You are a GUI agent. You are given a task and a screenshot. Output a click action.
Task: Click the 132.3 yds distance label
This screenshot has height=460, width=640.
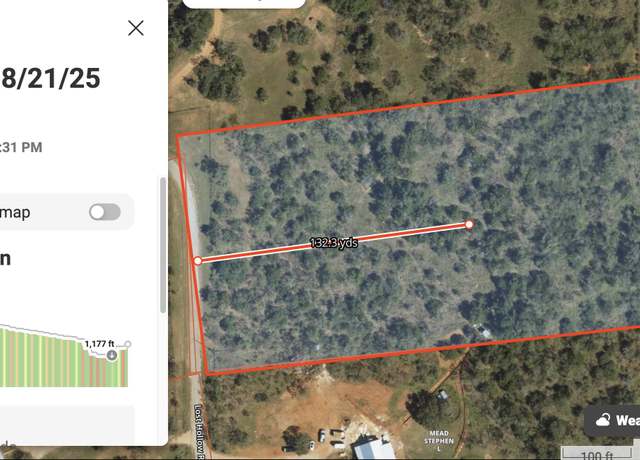point(334,243)
